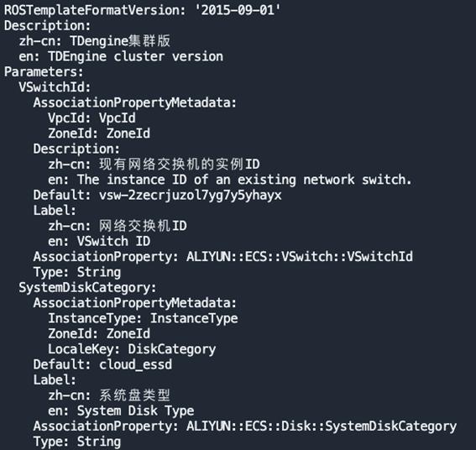476x450 pixels.
Task: Click the InstanceType: InstanceType line
Action: point(143,318)
